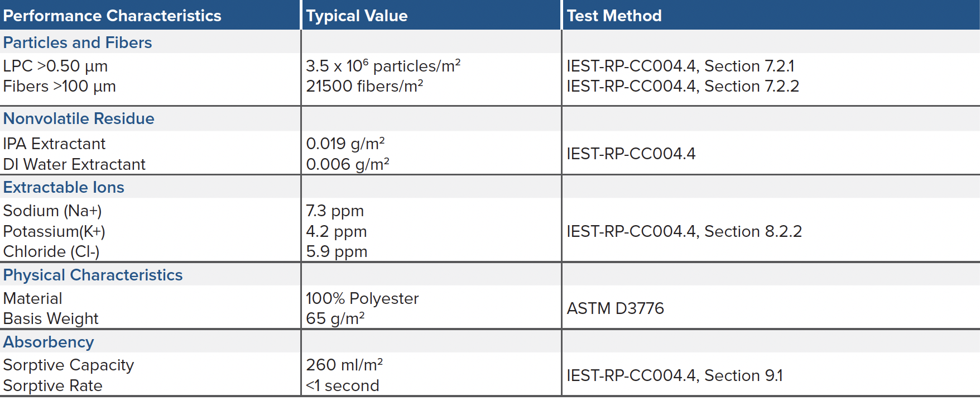Image resolution: width=980 pixels, height=400 pixels.
Task: Click the 0.006 g/m² value
Action: click(x=347, y=164)
